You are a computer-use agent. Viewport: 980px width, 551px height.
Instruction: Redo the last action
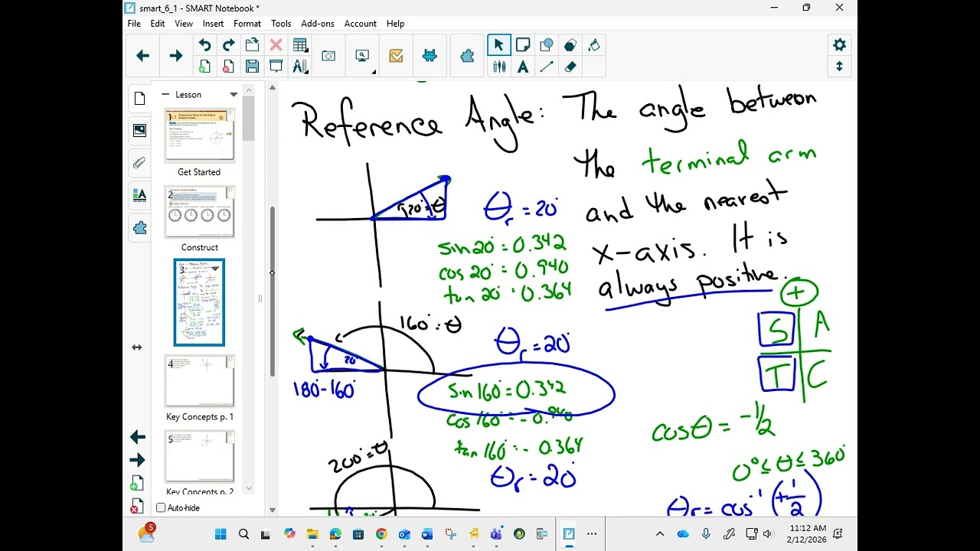(x=228, y=45)
